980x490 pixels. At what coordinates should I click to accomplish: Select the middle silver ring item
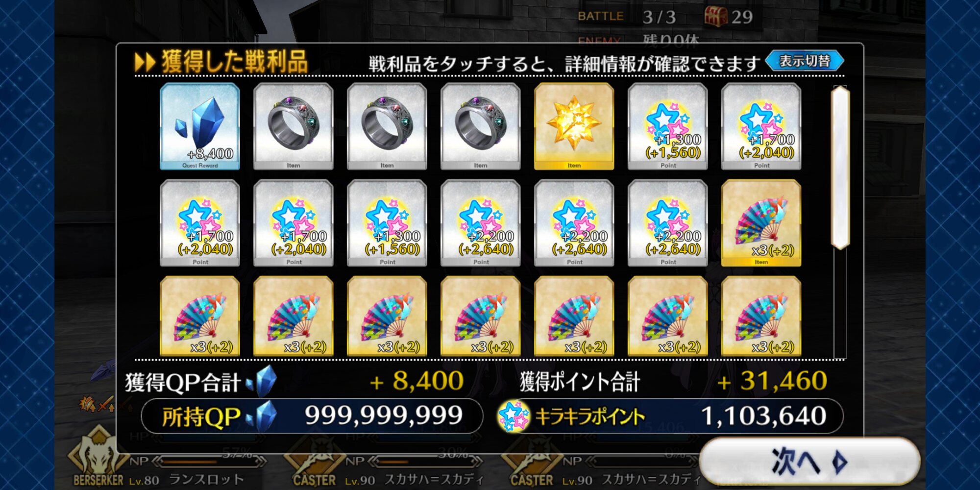click(x=387, y=126)
